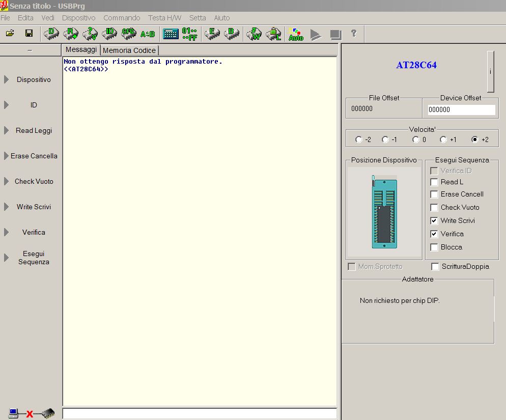Image resolution: width=506 pixels, height=420 pixels.
Task: Collapse the sidebar using the dash header
Action: [x=31, y=50]
